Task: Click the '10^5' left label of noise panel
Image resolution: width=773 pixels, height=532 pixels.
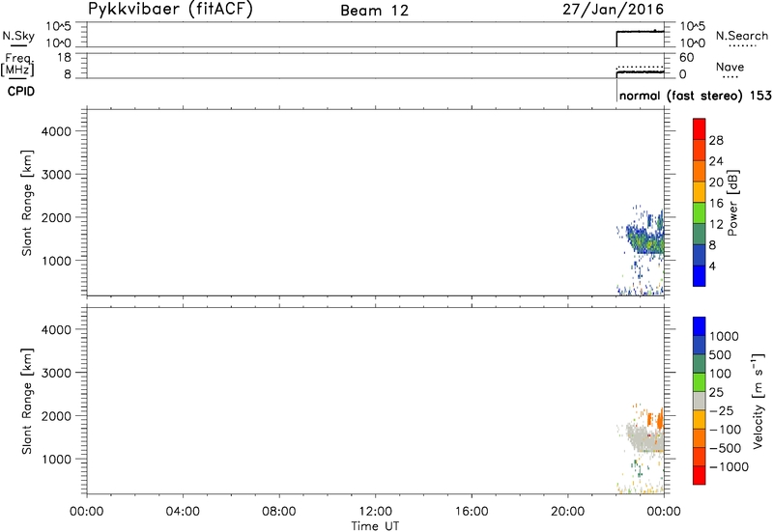Action: point(59,26)
